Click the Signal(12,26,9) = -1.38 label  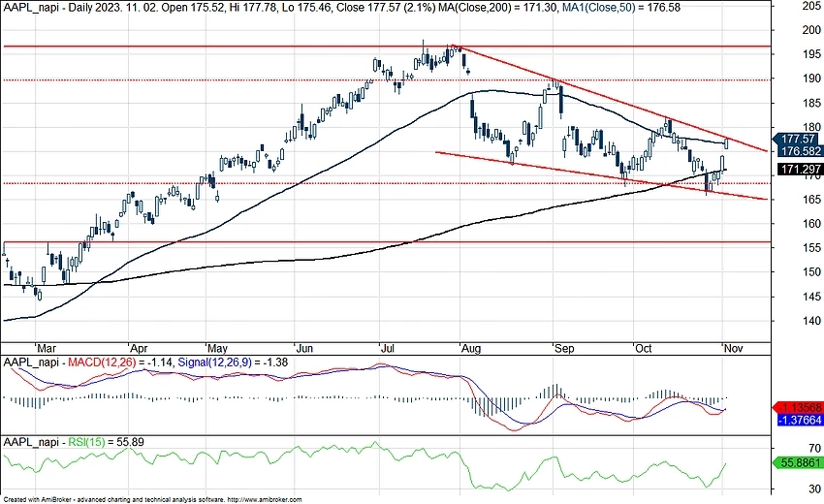(x=233, y=362)
